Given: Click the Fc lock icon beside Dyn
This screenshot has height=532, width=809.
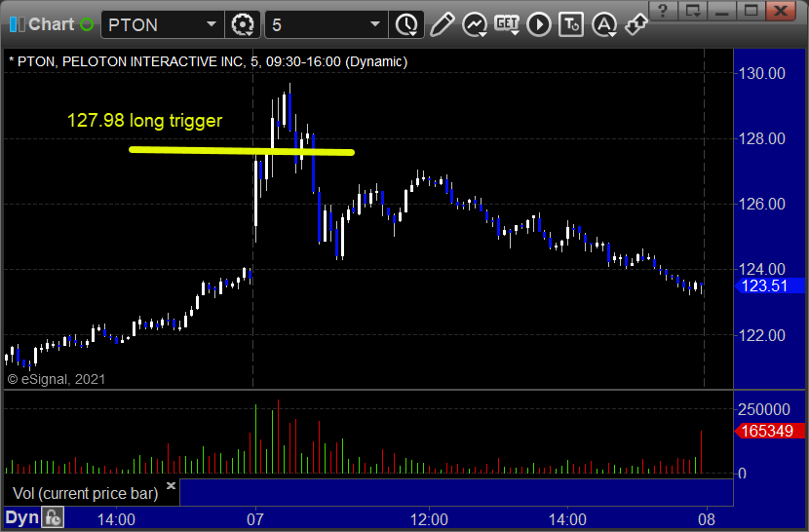Looking at the screenshot, I should (54, 517).
